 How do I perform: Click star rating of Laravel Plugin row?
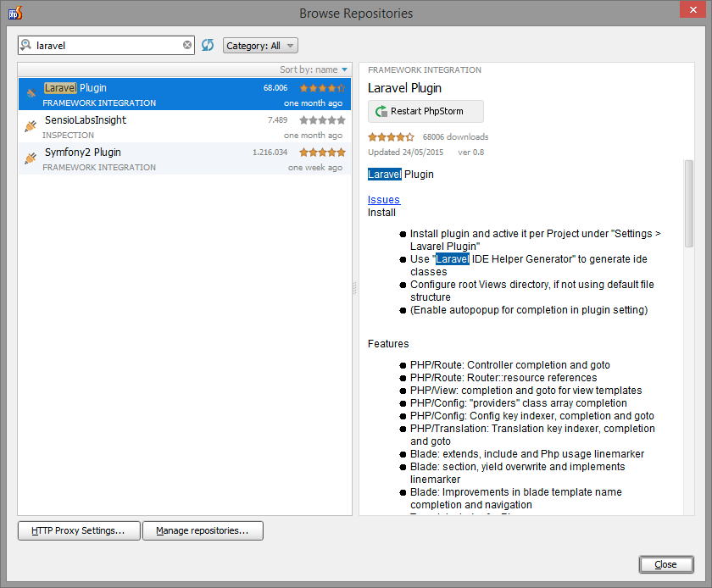322,88
